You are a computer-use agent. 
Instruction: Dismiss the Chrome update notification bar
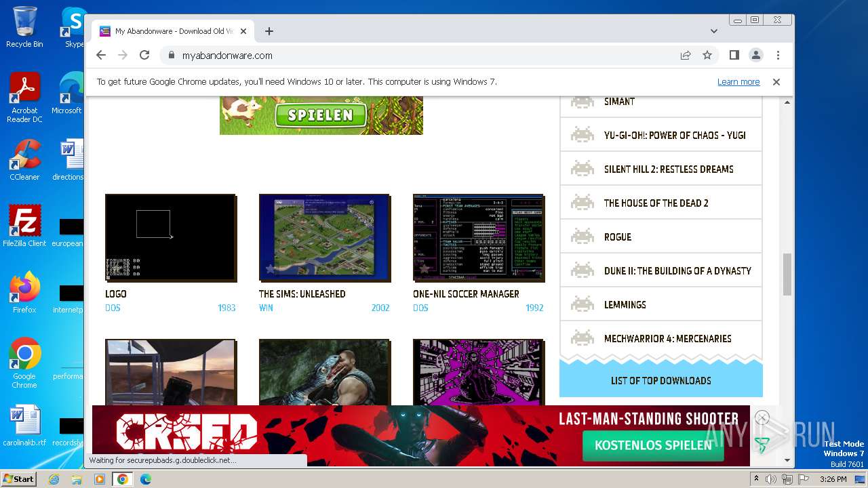(776, 82)
